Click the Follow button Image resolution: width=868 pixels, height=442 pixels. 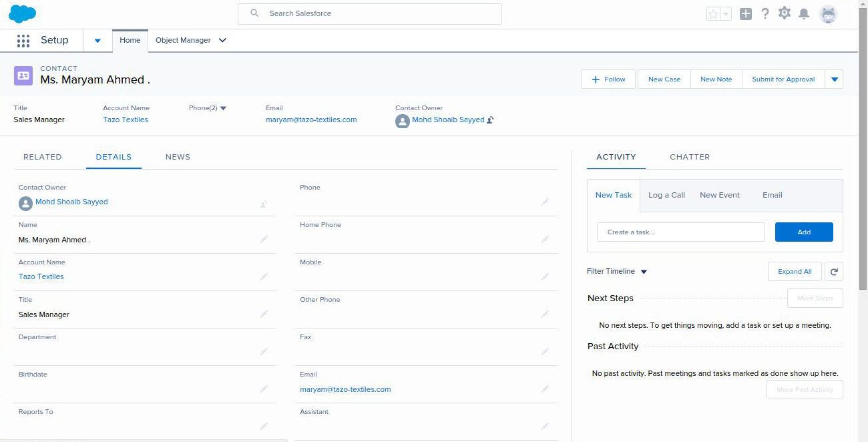click(x=608, y=79)
